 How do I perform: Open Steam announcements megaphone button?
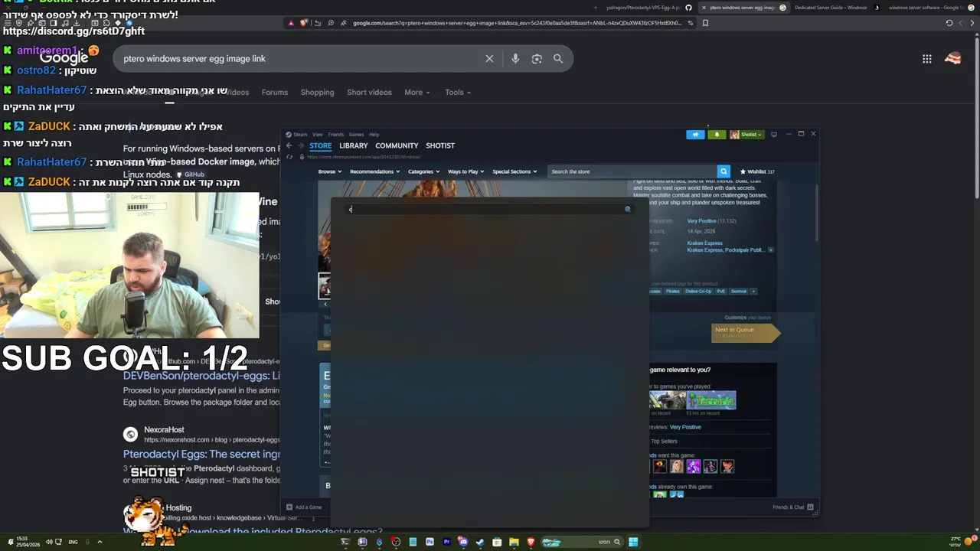(x=695, y=135)
